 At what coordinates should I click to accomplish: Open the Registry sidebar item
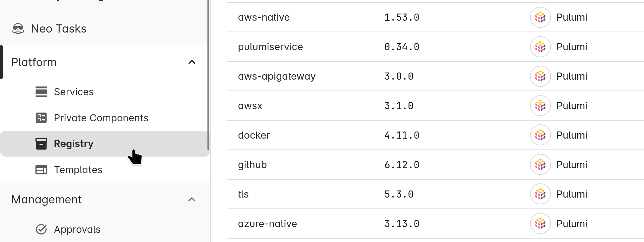click(x=73, y=143)
